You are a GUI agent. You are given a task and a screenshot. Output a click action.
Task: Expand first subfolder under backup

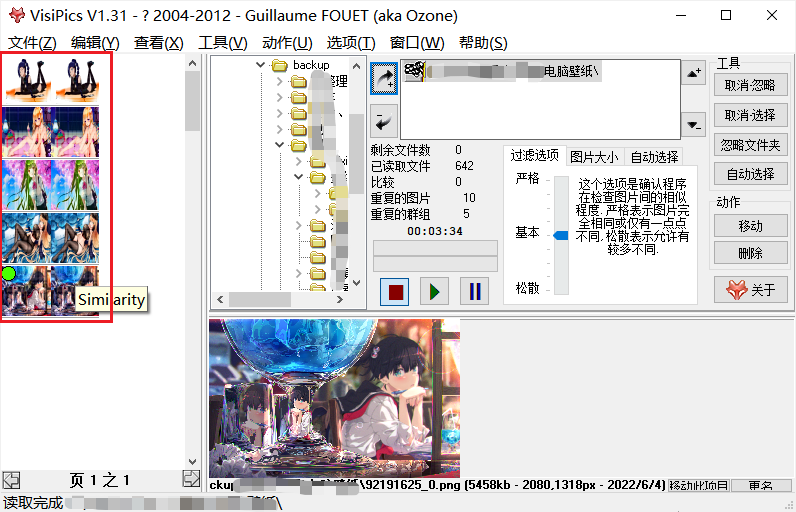click(x=280, y=81)
